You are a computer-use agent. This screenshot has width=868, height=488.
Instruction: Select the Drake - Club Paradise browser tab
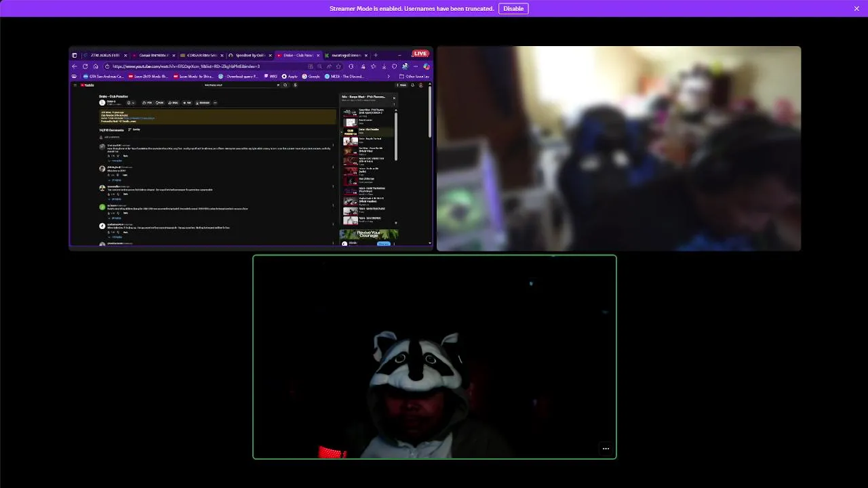click(298, 56)
